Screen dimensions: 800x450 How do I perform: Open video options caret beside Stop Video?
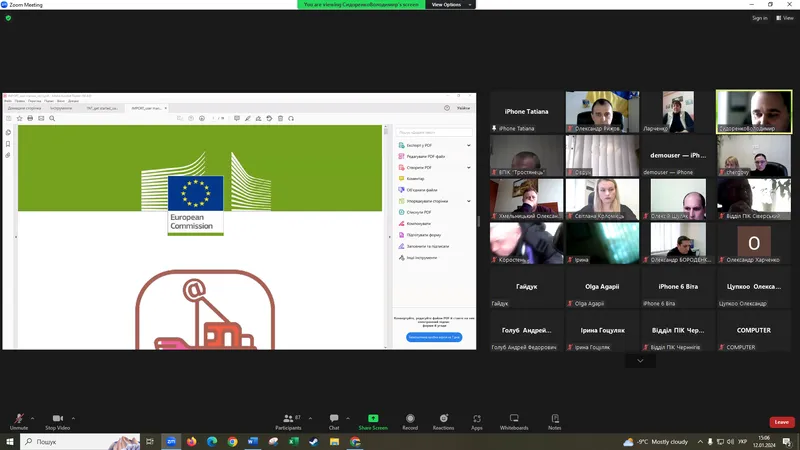click(x=73, y=418)
